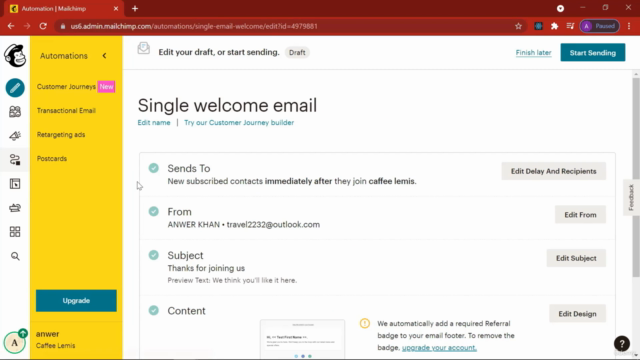Open Customer Journeys menu item
Image resolution: width=640 pixels, height=360 pixels.
(66, 87)
